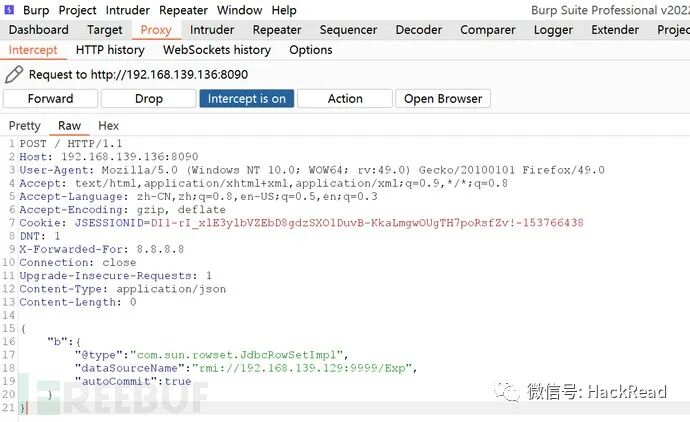This screenshot has height=422, width=690.
Task: Switch request view to Pretty
Action: click(x=25, y=126)
